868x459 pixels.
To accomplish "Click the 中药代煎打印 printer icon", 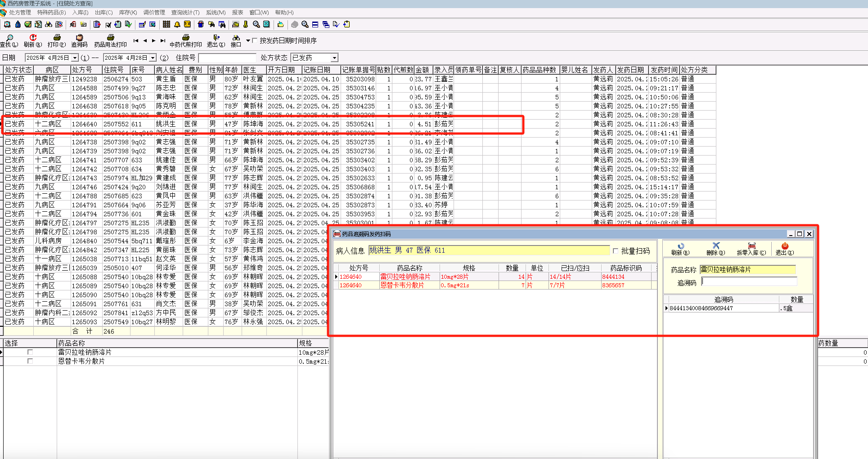I will 185,38.
